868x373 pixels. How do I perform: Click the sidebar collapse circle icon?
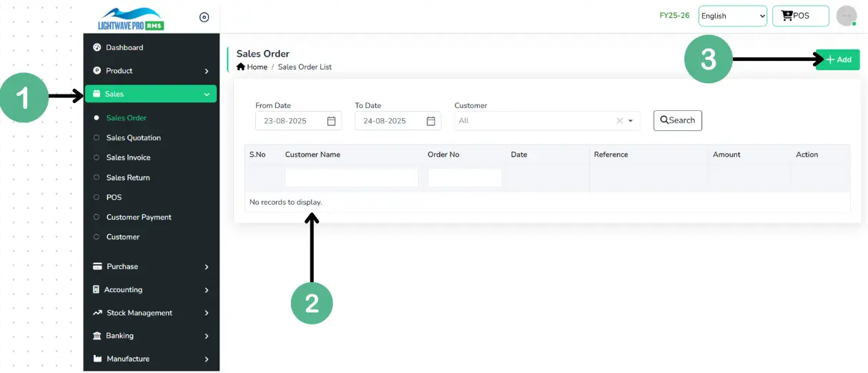click(x=204, y=17)
